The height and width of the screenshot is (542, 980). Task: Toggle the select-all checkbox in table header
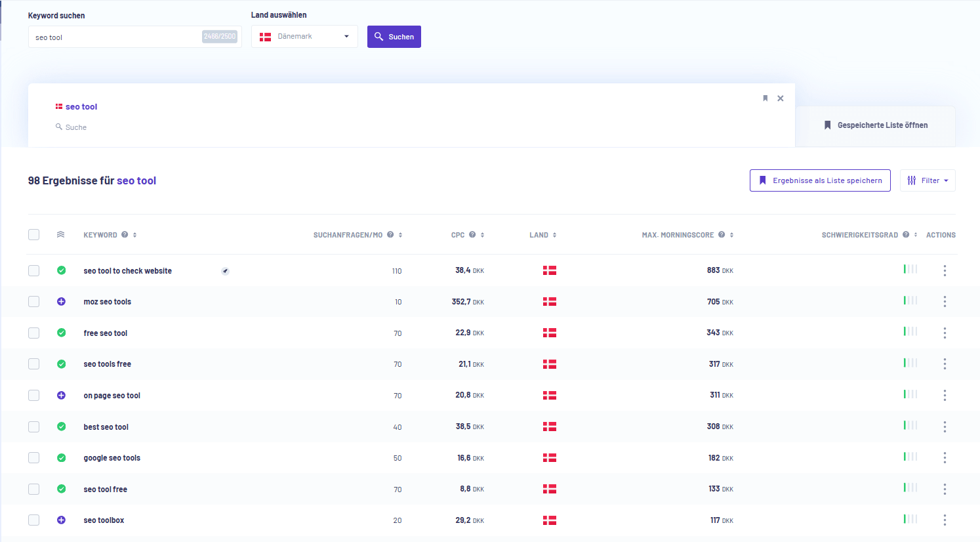tap(34, 234)
